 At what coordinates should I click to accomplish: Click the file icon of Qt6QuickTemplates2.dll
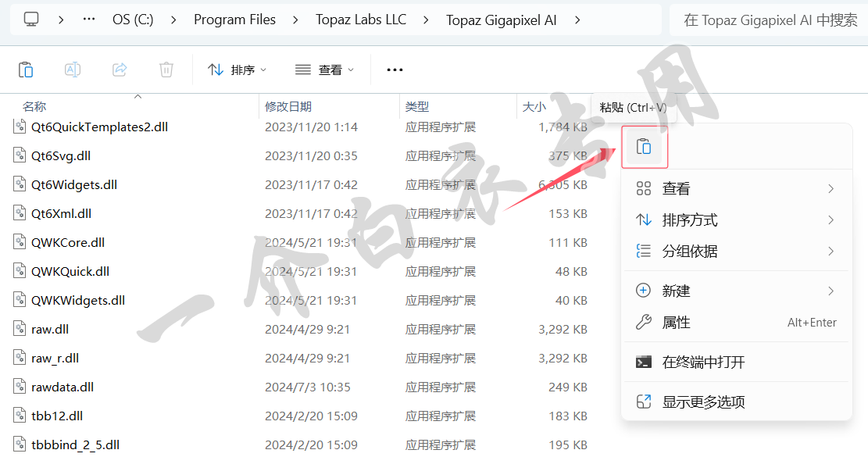click(20, 127)
